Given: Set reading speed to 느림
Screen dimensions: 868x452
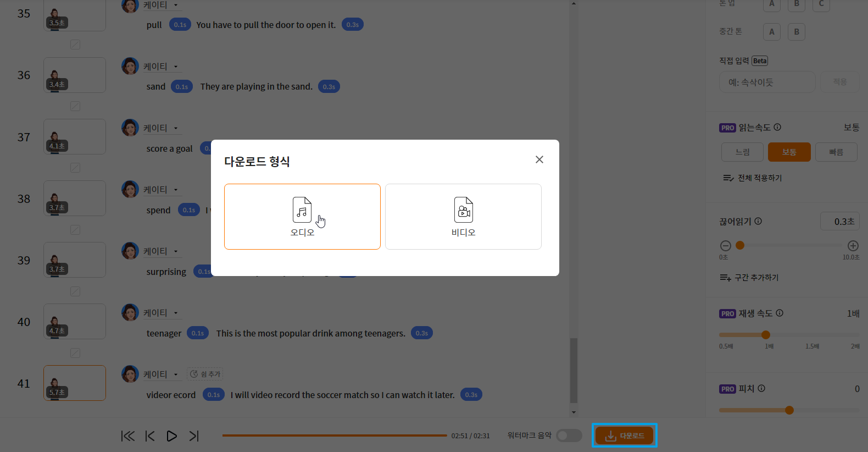Looking at the screenshot, I should click(743, 152).
